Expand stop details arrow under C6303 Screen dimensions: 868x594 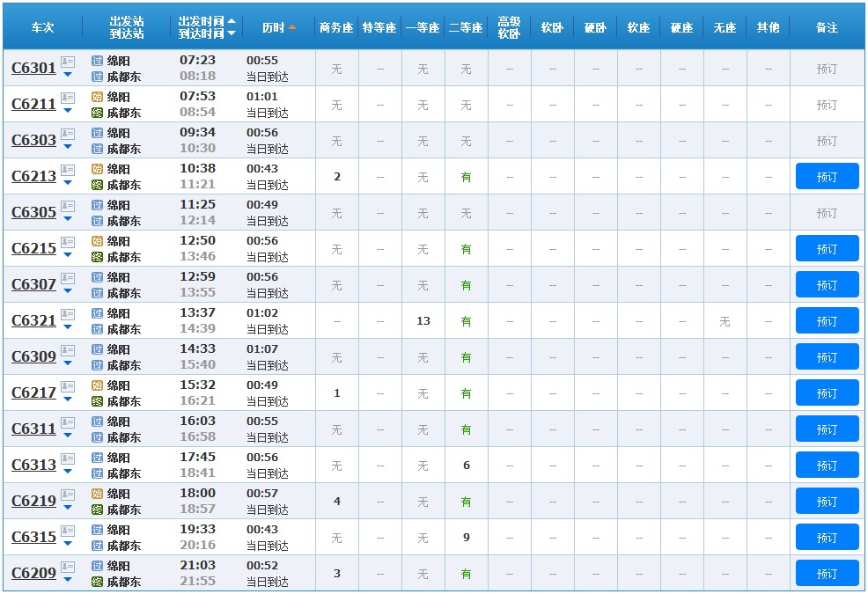coord(68,147)
